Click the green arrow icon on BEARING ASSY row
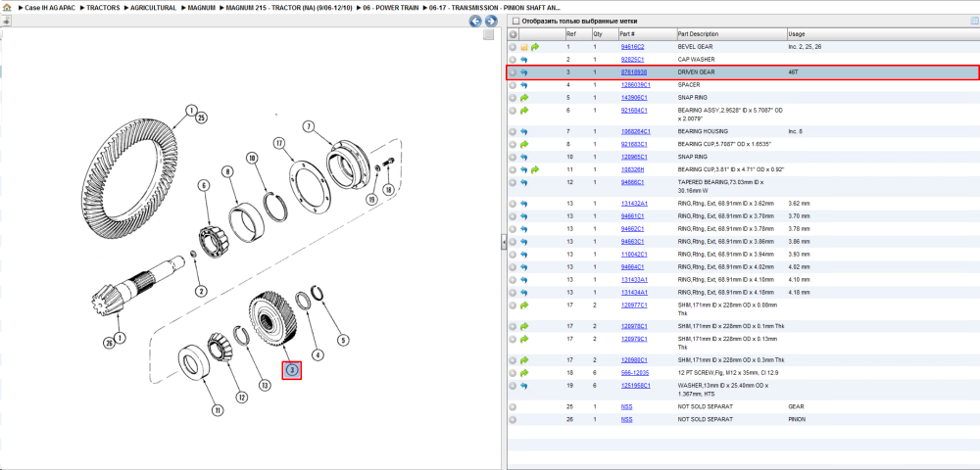 [524, 111]
